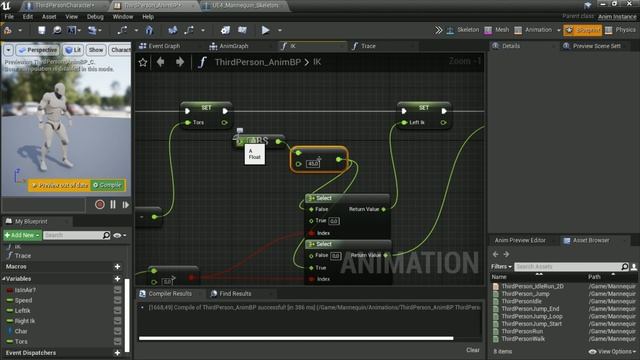This screenshot has height=360, width=640.
Task: Add a new event dispatcher with plus icon
Action: pos(118,353)
